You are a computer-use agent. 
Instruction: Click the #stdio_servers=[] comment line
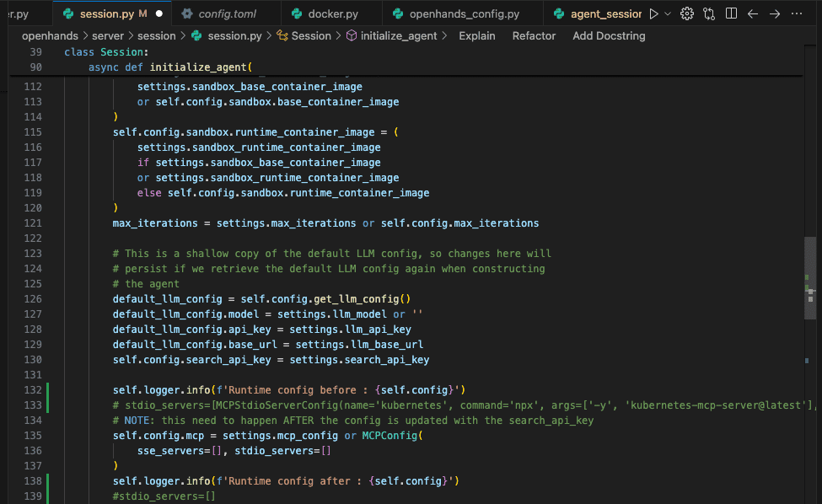pos(164,496)
